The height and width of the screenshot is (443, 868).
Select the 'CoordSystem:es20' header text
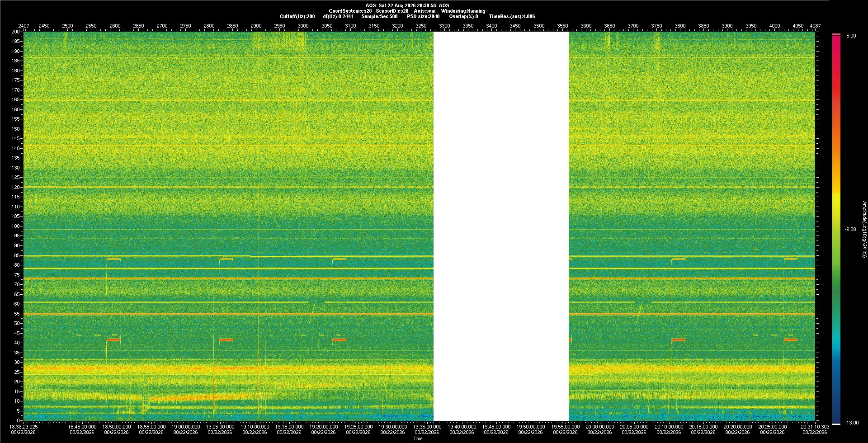[350, 11]
